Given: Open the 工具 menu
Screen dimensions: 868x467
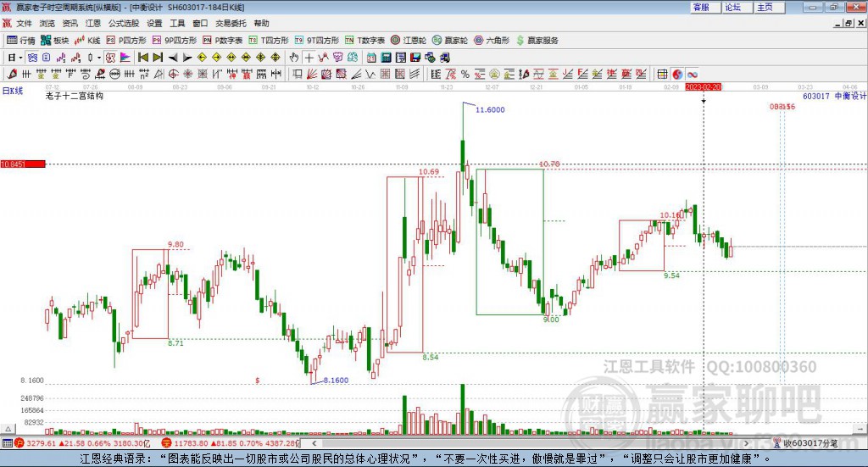Looking at the screenshot, I should [177, 23].
